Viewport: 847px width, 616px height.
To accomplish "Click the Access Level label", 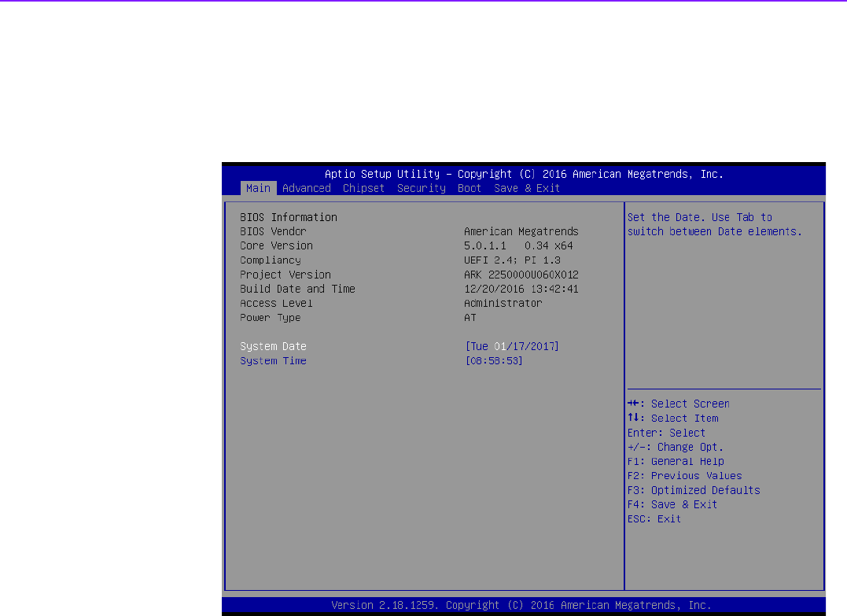I will [277, 303].
